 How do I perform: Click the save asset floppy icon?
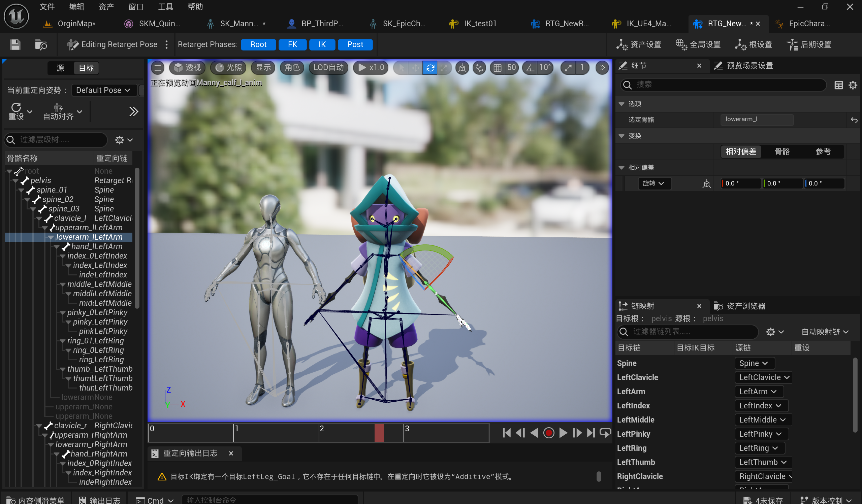[x=15, y=44]
